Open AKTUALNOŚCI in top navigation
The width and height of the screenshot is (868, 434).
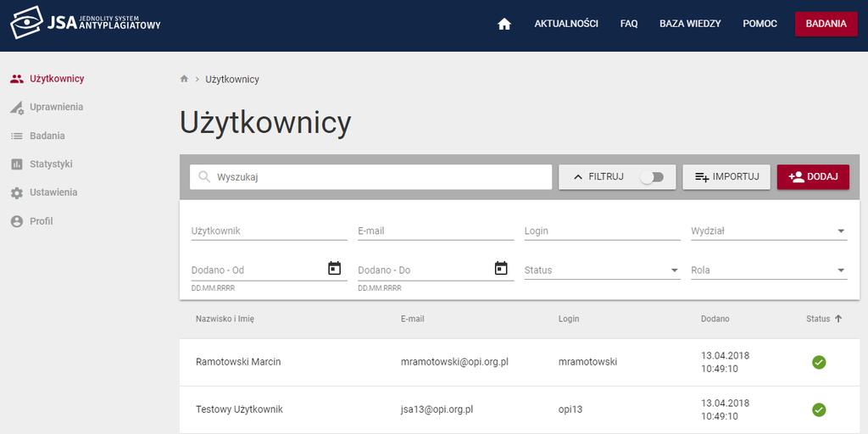pyautogui.click(x=565, y=24)
